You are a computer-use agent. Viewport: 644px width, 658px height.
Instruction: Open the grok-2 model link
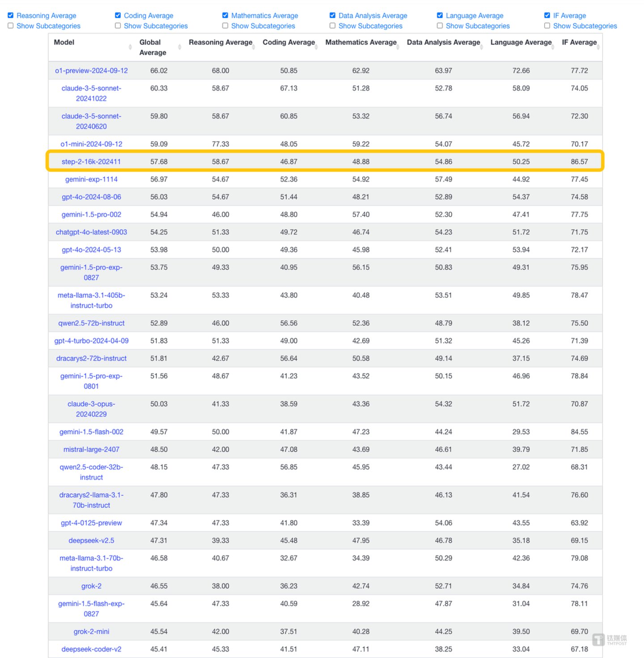91,586
